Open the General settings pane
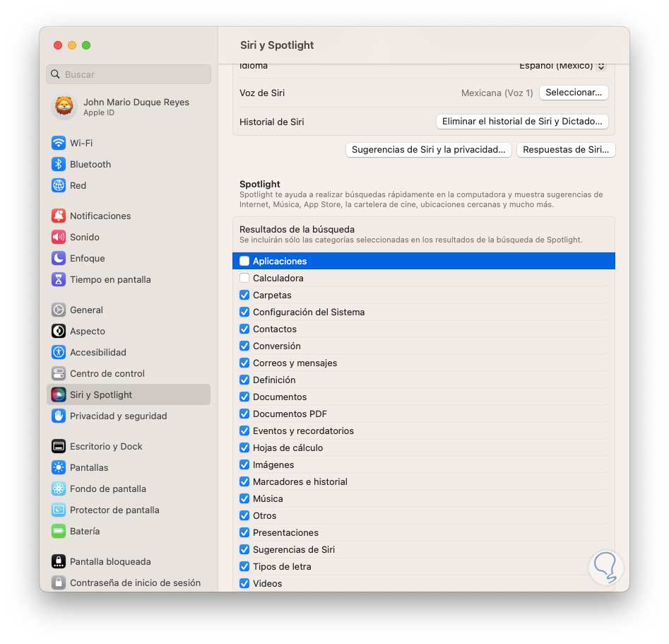The image size is (669, 644). (129, 310)
